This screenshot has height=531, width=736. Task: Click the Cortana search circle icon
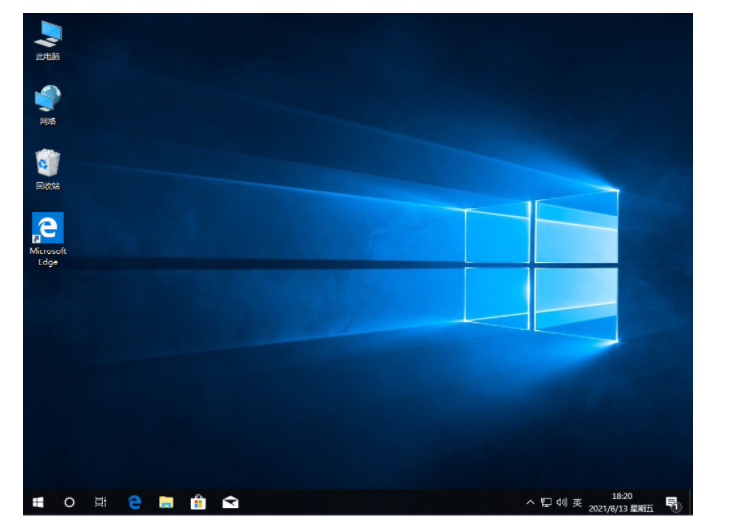pyautogui.click(x=69, y=502)
